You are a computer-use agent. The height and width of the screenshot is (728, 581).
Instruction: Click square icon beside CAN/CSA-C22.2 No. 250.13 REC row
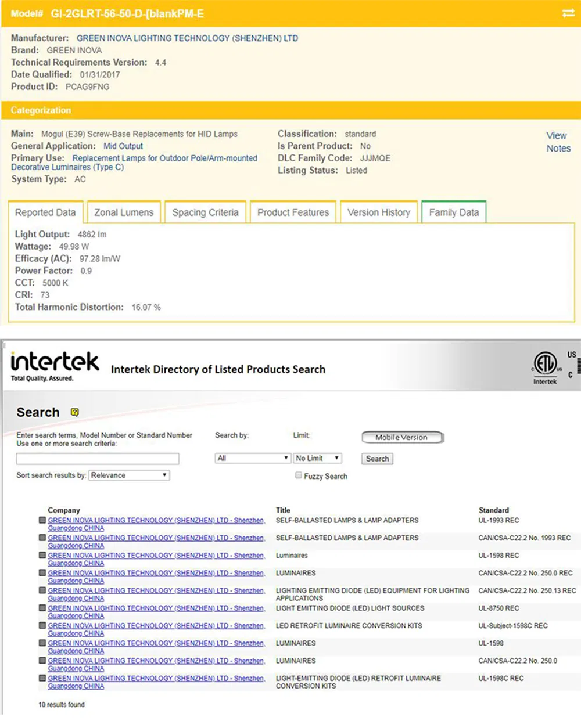point(42,590)
